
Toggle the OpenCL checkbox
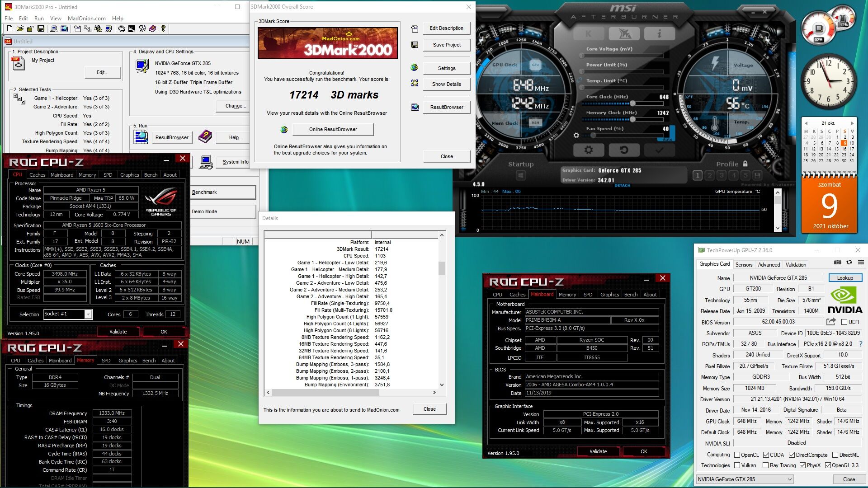[737, 455]
